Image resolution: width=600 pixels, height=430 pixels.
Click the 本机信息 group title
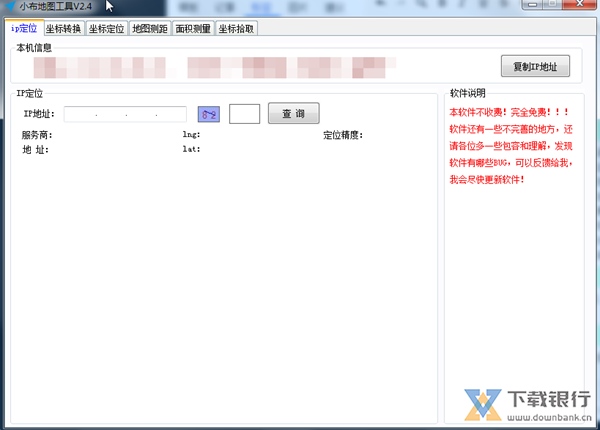34,48
